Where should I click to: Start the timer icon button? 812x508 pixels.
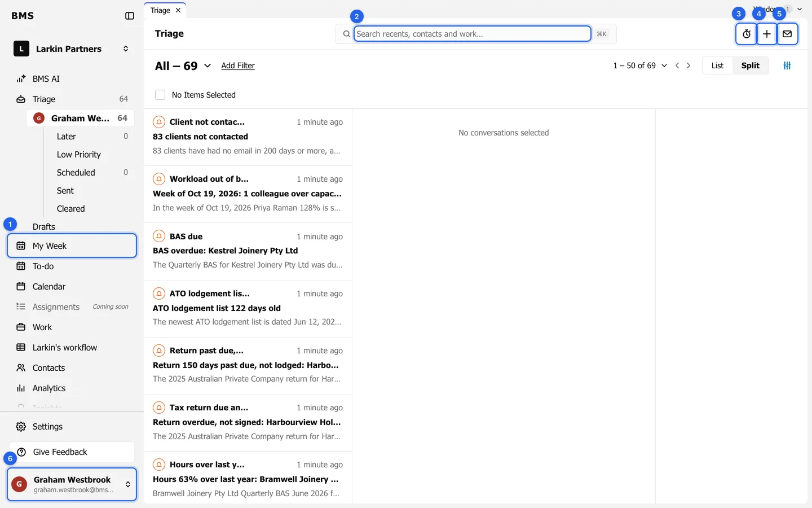coord(747,34)
